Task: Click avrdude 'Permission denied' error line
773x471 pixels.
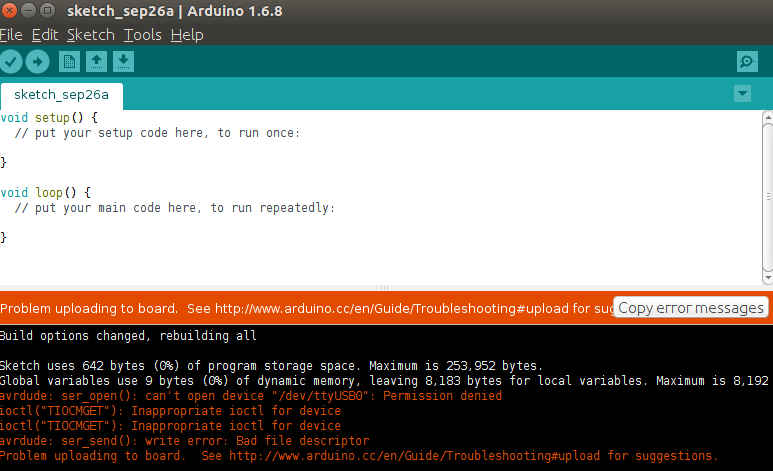Action: point(251,396)
